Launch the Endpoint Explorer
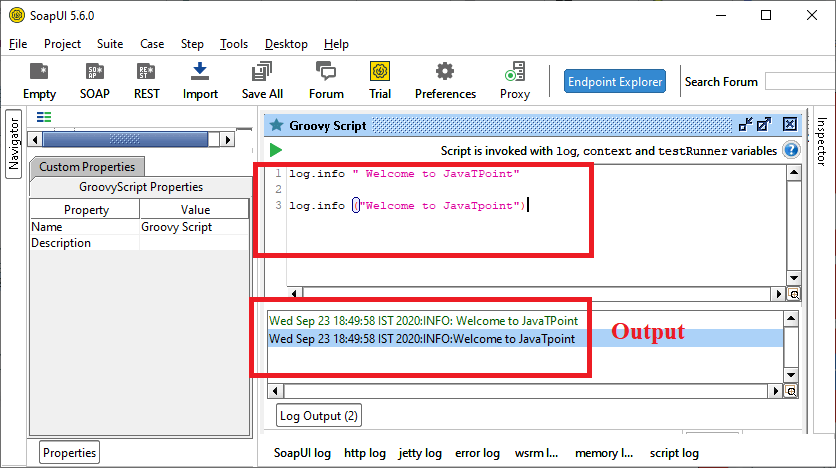 pyautogui.click(x=615, y=82)
